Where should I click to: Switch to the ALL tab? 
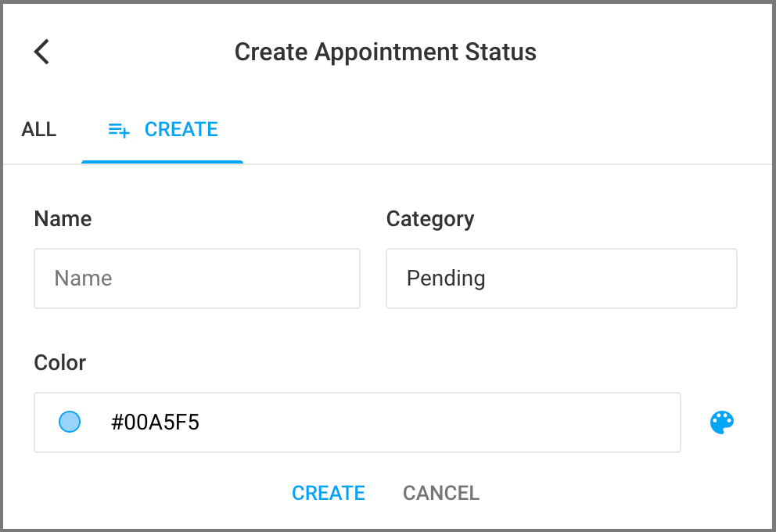pos(38,129)
